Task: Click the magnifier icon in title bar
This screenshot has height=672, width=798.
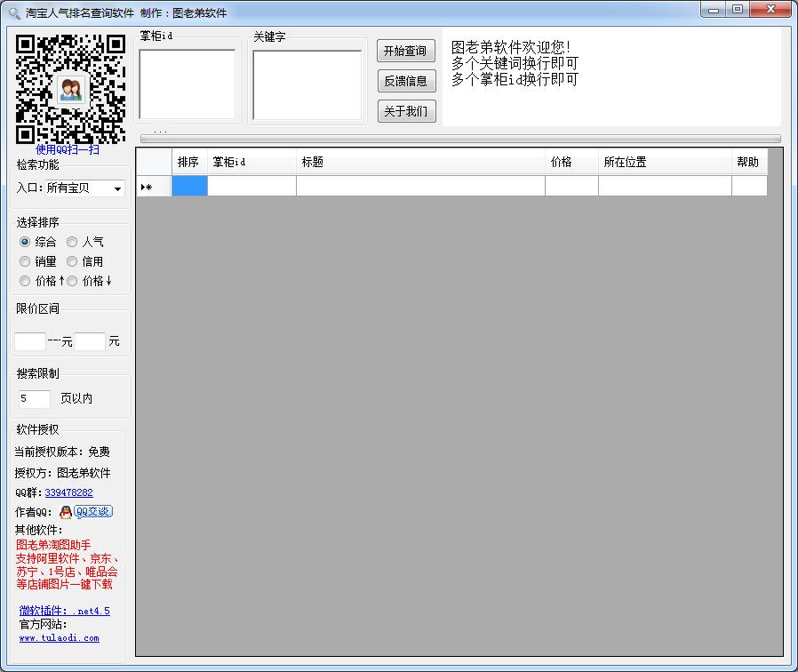Action: [x=13, y=13]
